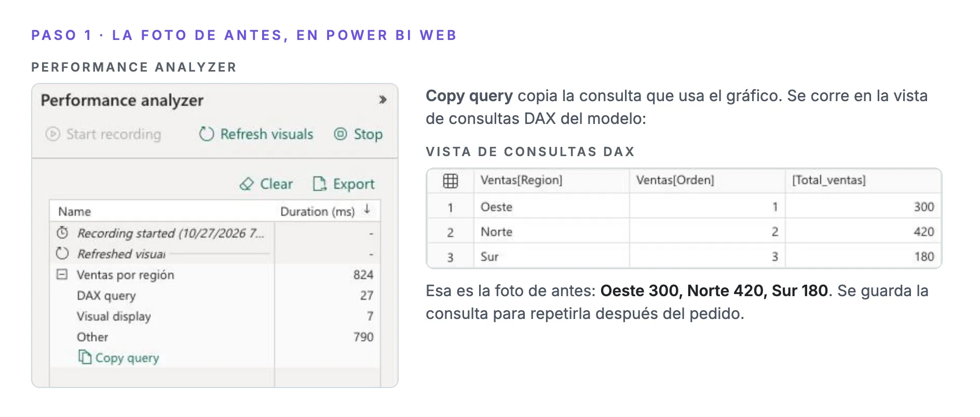The width and height of the screenshot is (980, 417).
Task: Click the Copy query clipboard icon
Action: tap(85, 357)
